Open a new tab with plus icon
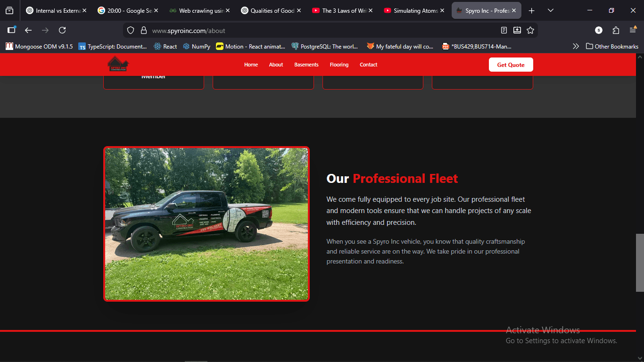Viewport: 644px width, 362px height. coord(532,10)
